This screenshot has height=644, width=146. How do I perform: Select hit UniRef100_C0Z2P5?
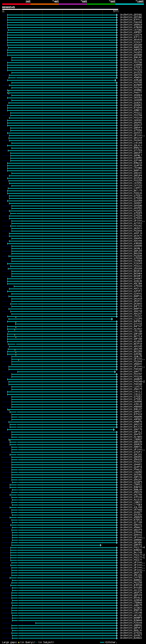131,319
